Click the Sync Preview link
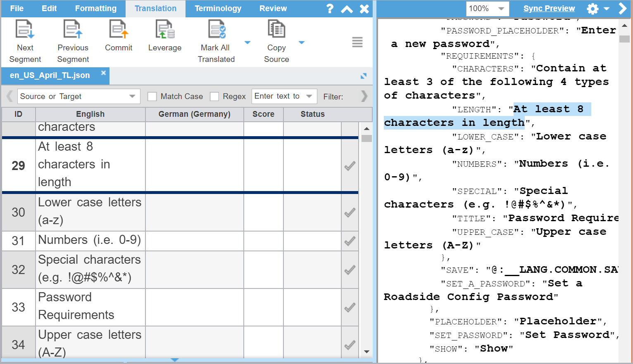Screen dimensions: 633x364 pyautogui.click(x=549, y=9)
